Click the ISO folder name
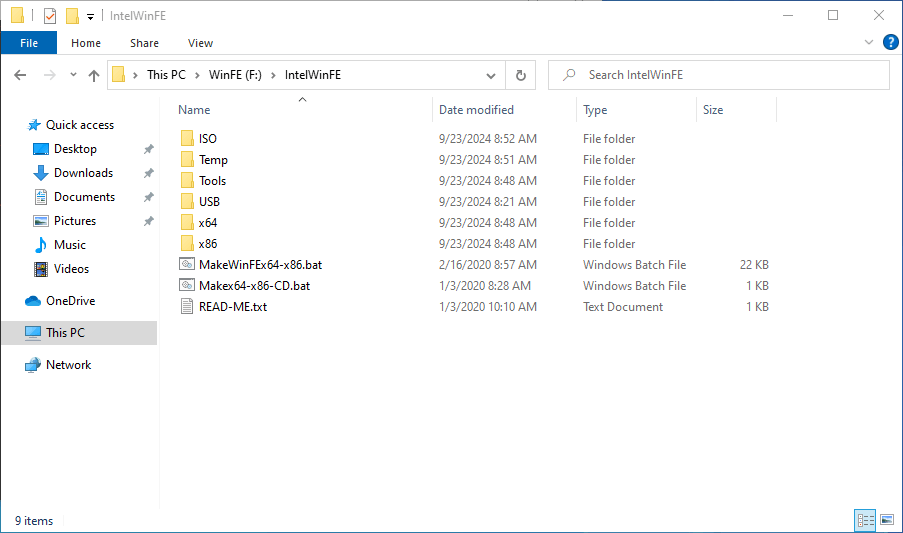 click(208, 139)
